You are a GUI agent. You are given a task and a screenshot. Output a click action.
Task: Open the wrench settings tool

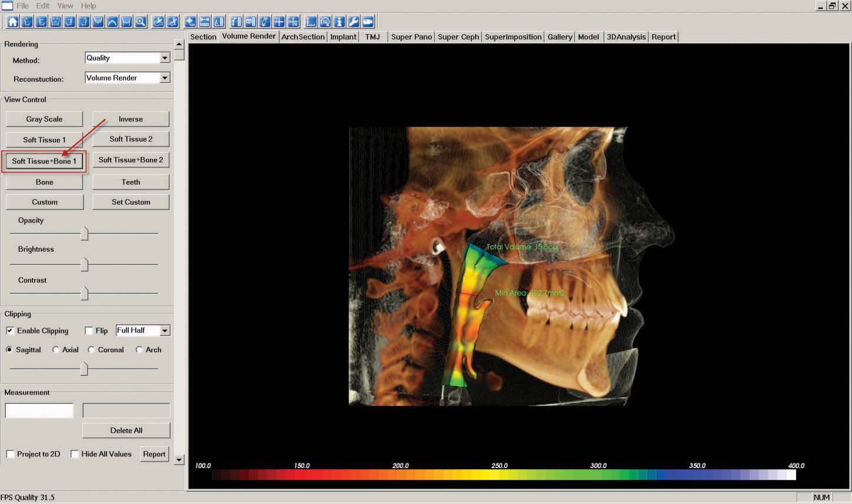(x=353, y=22)
